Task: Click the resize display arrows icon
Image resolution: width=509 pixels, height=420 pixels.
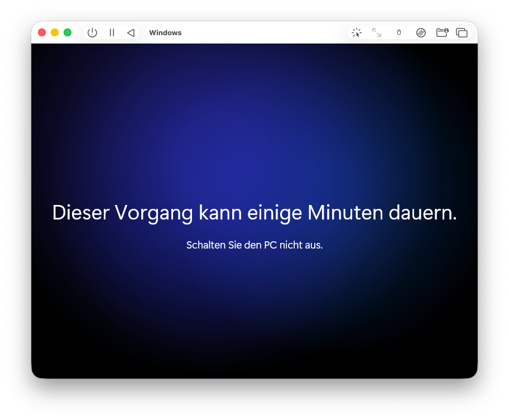Action: click(377, 32)
